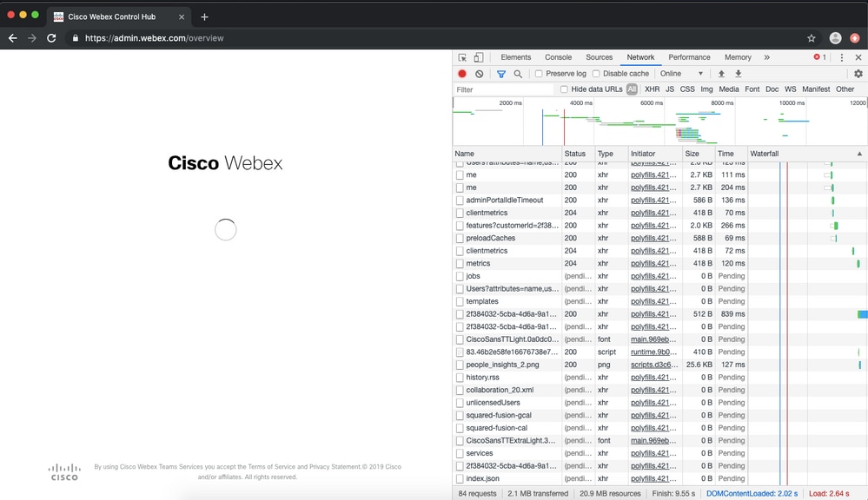Select CiscoSansTTLight font request

(512, 339)
